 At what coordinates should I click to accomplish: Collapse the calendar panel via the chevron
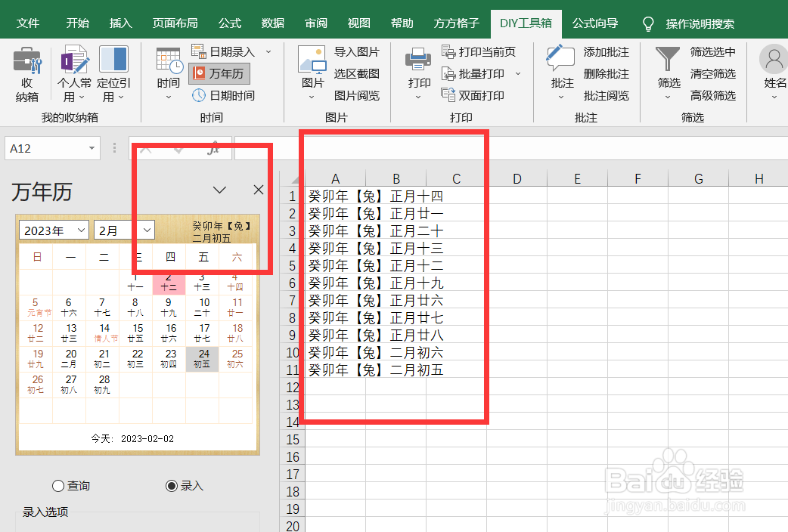(x=219, y=189)
